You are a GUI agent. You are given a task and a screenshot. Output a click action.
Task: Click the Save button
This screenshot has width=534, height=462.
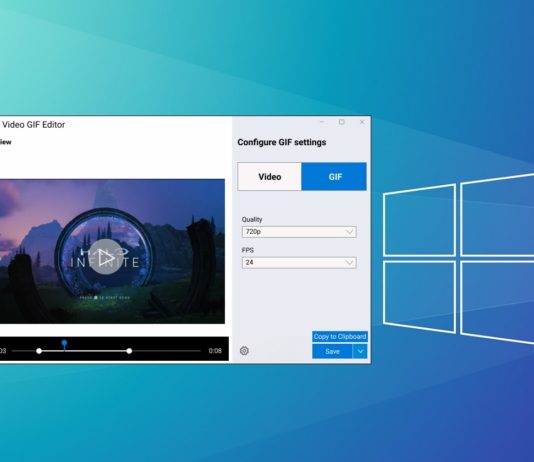pyautogui.click(x=332, y=351)
